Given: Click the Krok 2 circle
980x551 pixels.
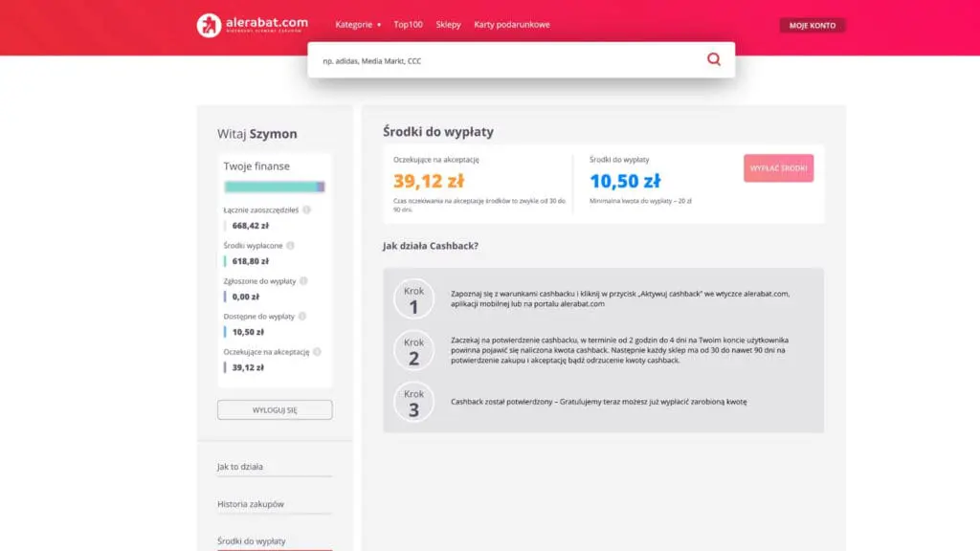Looking at the screenshot, I should (413, 350).
